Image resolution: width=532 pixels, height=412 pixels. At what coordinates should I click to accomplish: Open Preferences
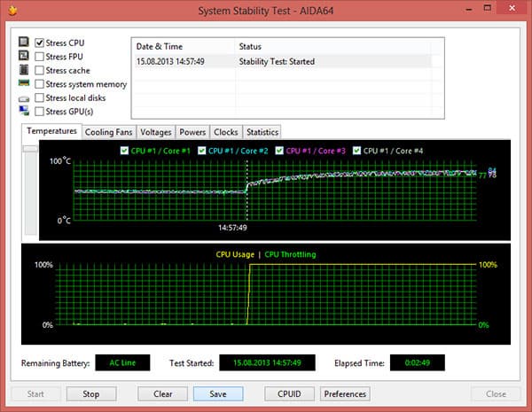[345, 393]
